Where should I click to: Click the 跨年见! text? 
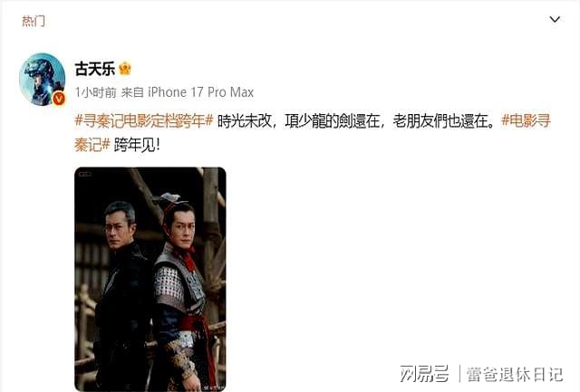[137, 145]
